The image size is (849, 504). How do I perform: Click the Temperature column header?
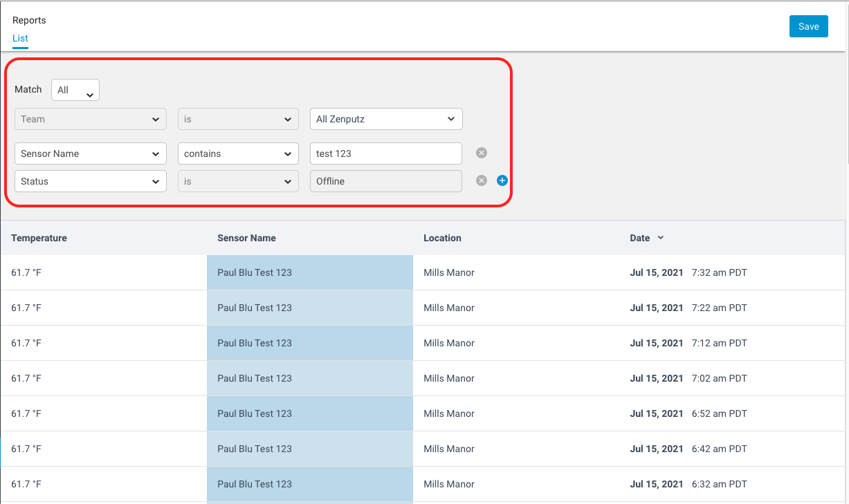click(x=39, y=238)
